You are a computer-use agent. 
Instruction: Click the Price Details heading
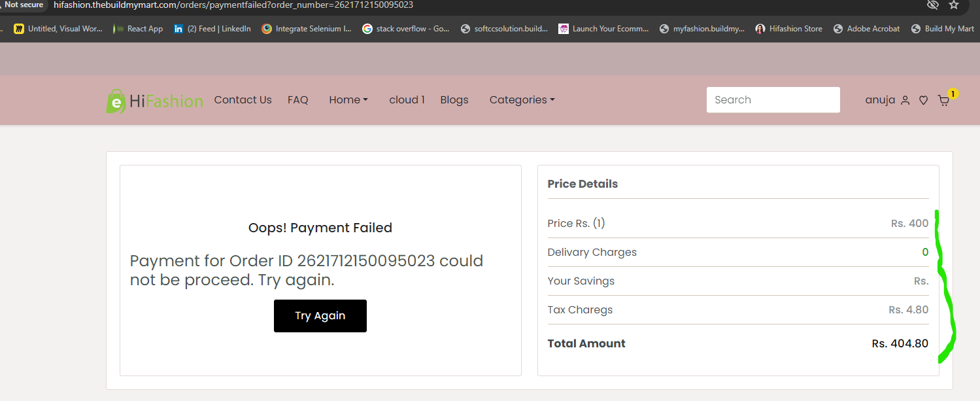point(583,184)
